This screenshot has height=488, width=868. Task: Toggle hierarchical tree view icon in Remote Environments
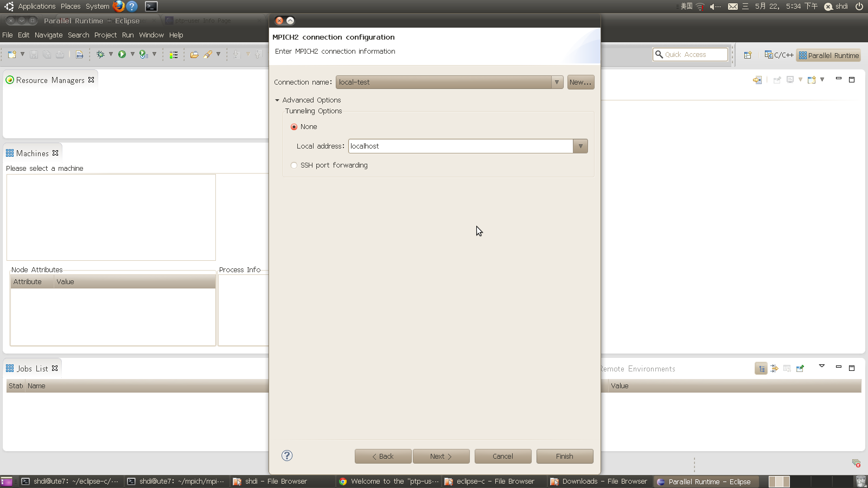click(x=761, y=369)
